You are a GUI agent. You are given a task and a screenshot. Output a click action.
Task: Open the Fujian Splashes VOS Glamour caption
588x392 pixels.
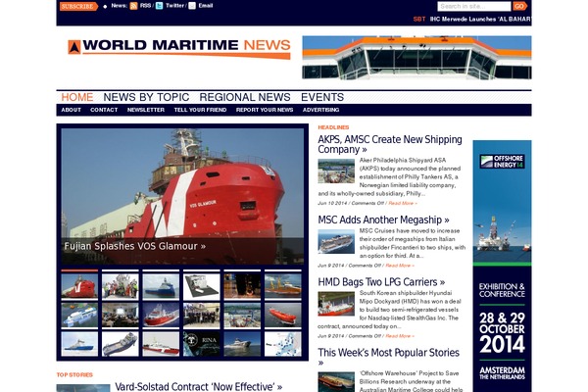[135, 246]
